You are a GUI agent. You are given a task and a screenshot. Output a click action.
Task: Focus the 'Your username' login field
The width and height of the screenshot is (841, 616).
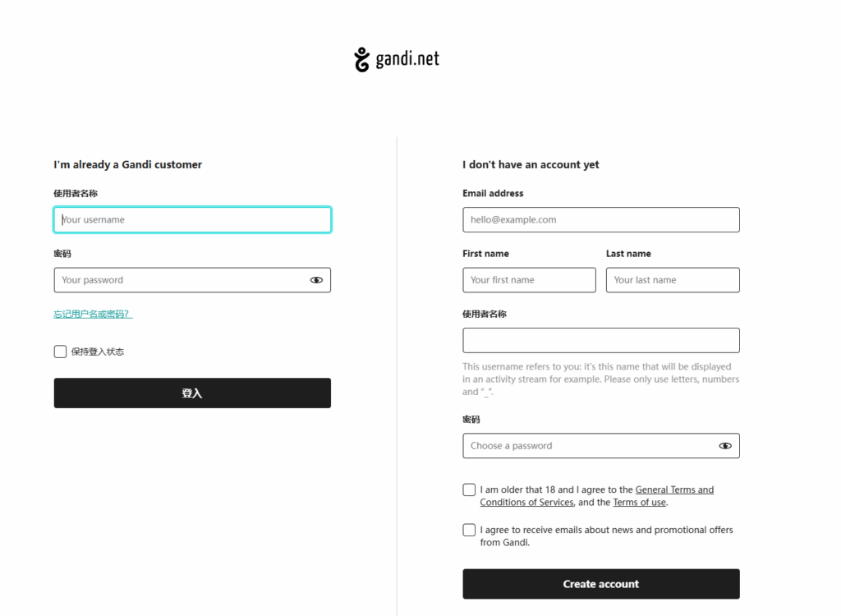[192, 220]
